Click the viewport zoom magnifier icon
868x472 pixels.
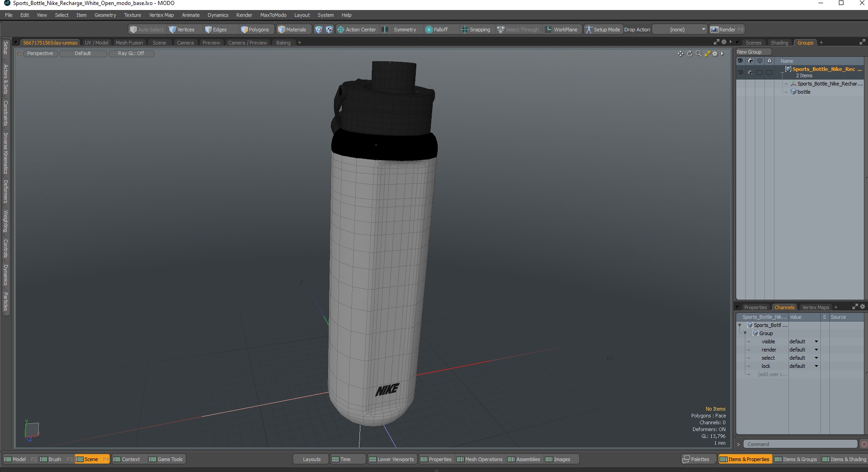(x=698, y=54)
